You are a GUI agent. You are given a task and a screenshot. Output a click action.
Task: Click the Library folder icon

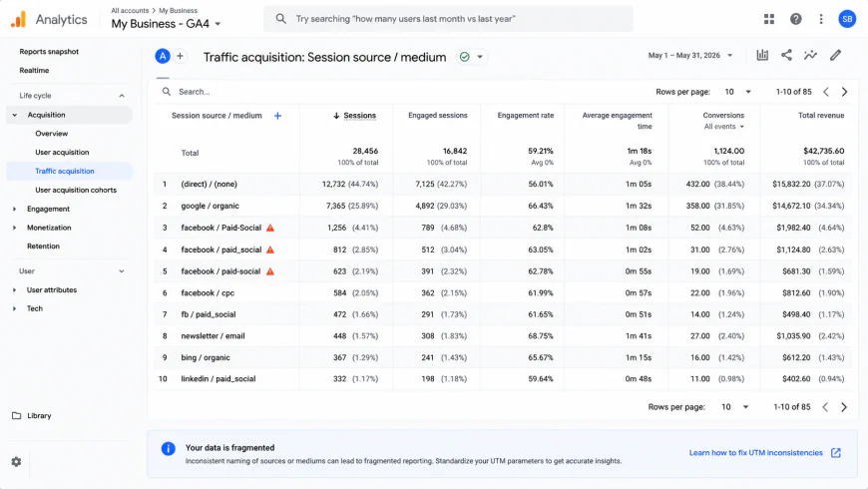pyautogui.click(x=17, y=415)
